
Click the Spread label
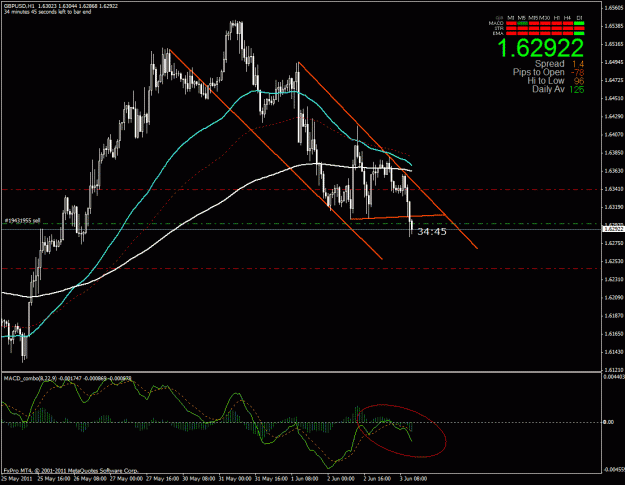point(550,64)
